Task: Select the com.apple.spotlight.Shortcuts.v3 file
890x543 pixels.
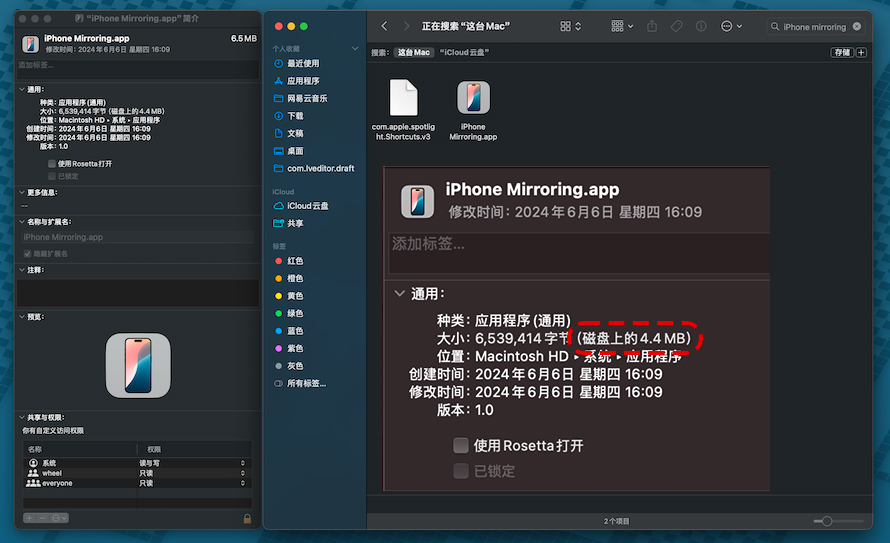Action: click(403, 110)
